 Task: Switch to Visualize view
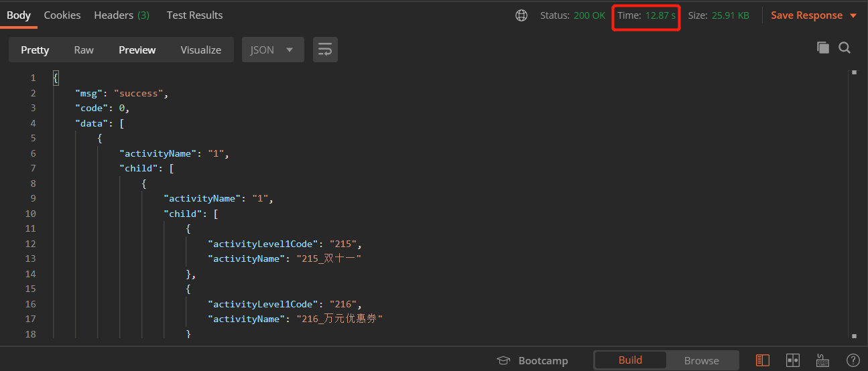[200, 50]
